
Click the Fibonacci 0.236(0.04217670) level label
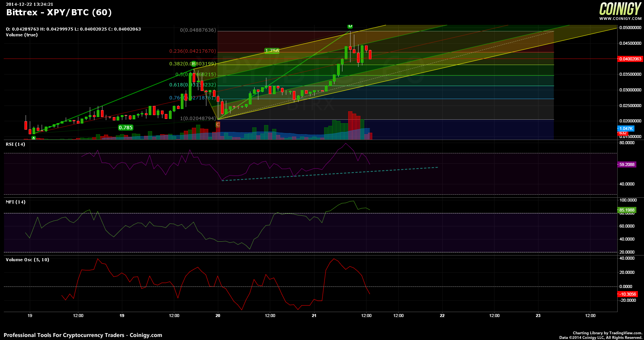[193, 51]
